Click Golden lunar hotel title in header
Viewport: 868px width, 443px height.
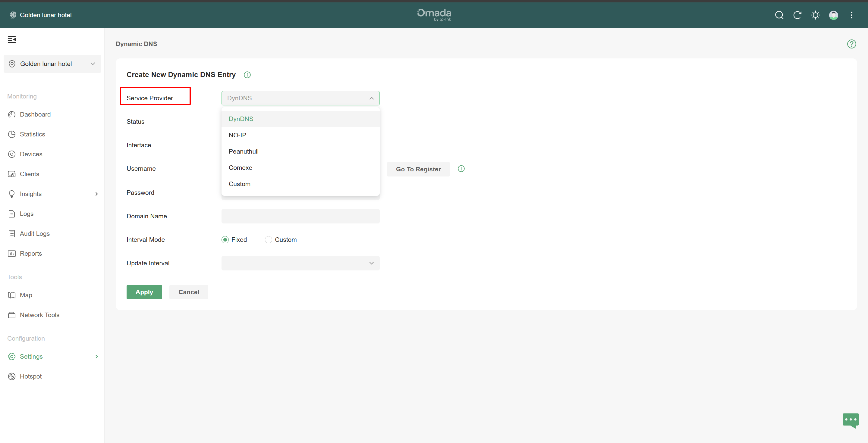tap(46, 15)
